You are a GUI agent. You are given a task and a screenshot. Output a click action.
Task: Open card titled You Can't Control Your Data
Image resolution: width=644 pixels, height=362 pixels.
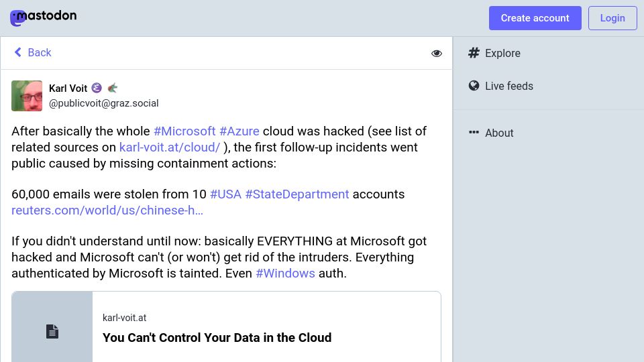(x=217, y=337)
